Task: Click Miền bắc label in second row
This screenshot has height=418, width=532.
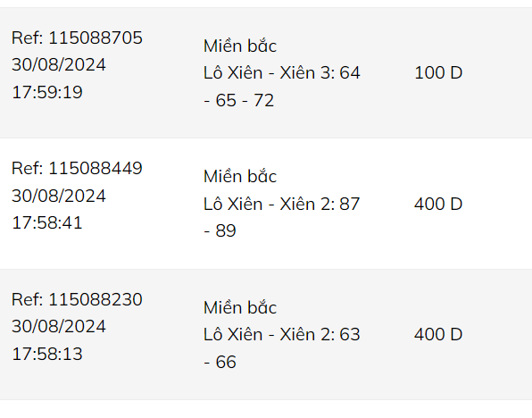Action: [240, 176]
